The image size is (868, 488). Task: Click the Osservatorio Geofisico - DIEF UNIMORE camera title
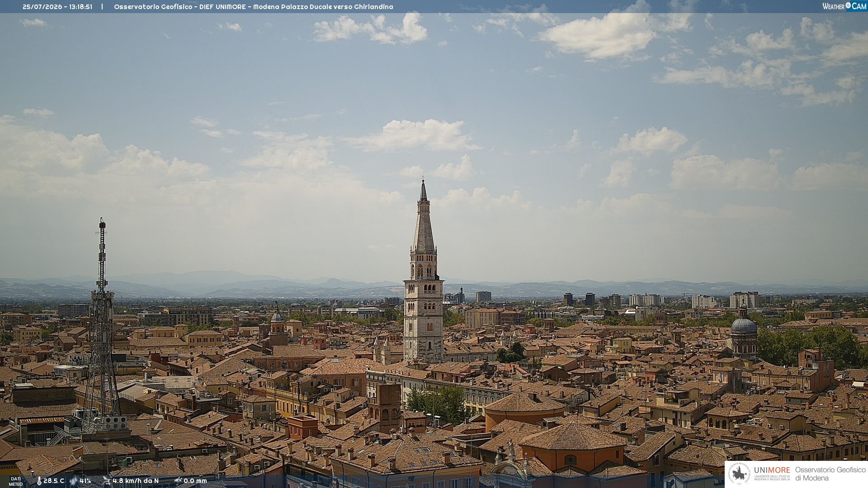click(254, 7)
